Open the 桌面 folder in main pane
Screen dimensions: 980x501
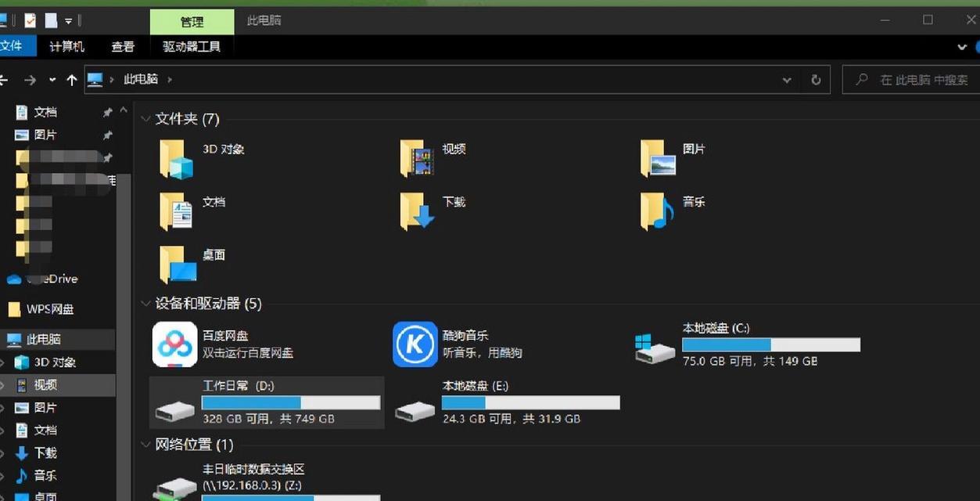coord(177,265)
